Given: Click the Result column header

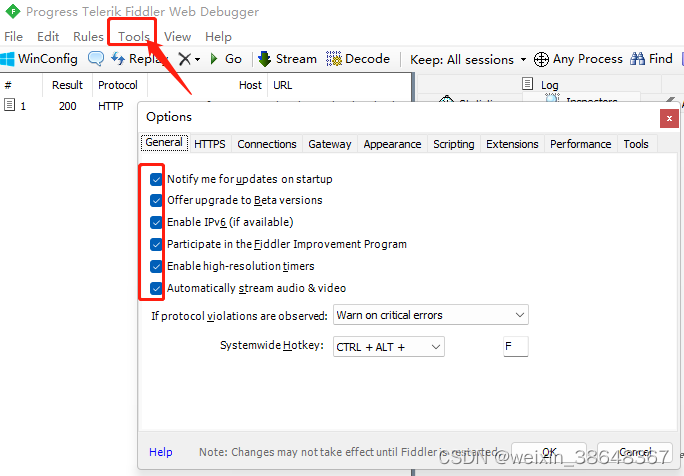Looking at the screenshot, I should (x=67, y=85).
